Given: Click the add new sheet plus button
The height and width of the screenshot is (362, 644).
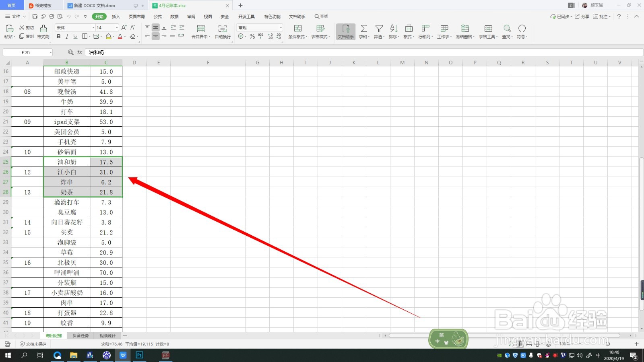Looking at the screenshot, I should coord(125,335).
